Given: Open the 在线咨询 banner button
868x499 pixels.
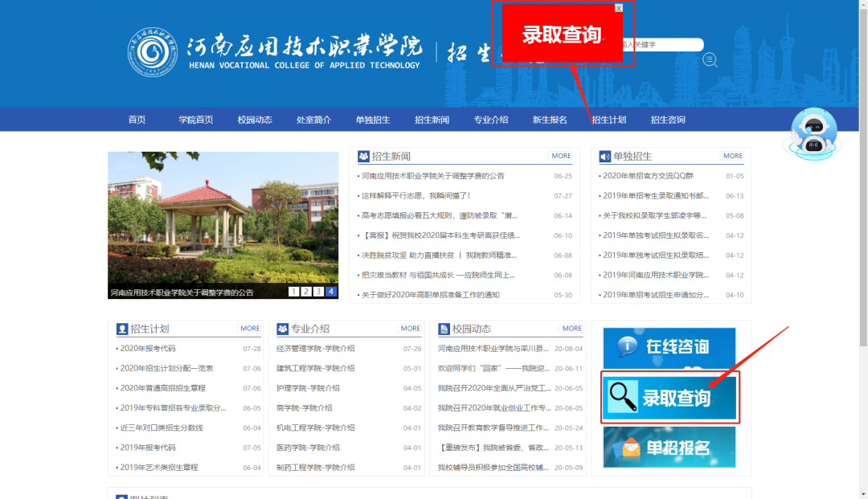Looking at the screenshot, I should point(669,347).
